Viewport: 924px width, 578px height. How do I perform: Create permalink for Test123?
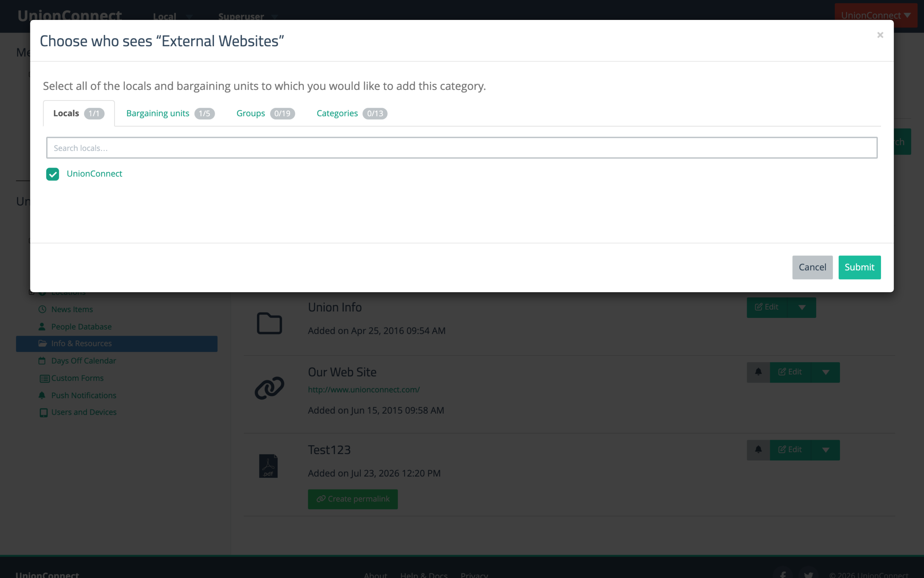(353, 499)
